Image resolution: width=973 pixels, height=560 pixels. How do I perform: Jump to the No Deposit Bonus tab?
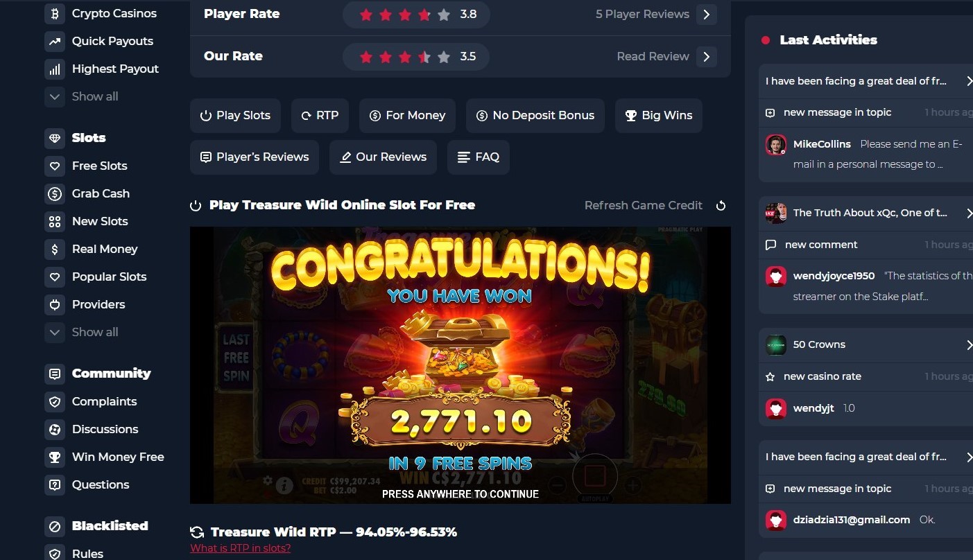click(x=535, y=116)
